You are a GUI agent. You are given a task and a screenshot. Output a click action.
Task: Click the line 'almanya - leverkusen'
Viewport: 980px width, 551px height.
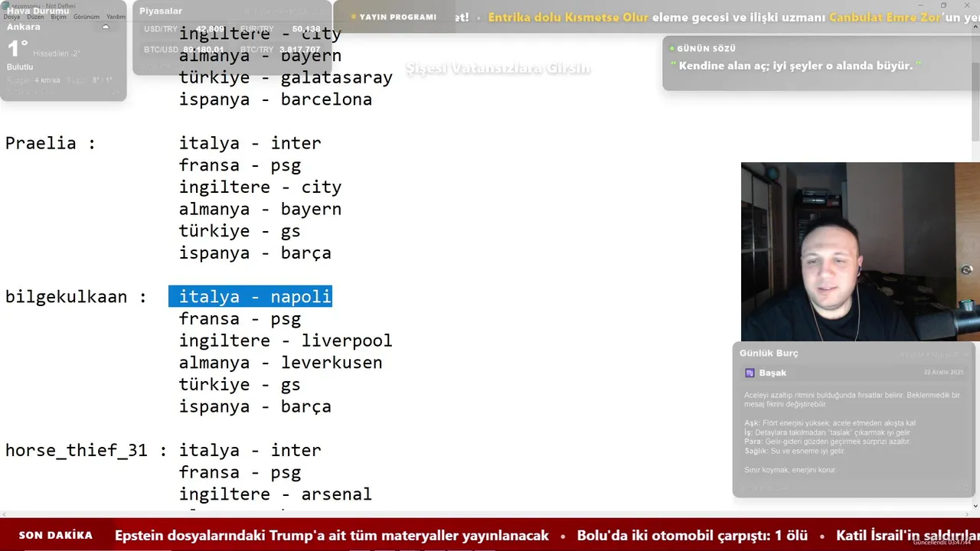click(x=280, y=363)
